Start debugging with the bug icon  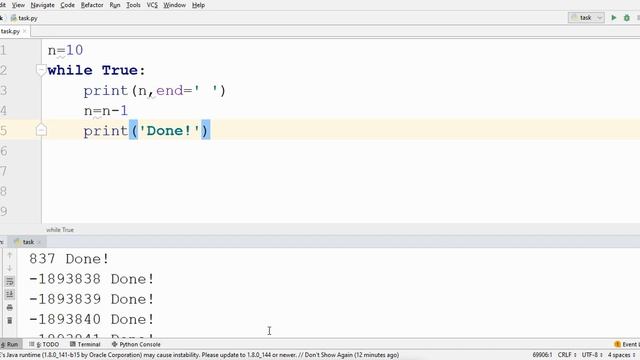[x=627, y=18]
